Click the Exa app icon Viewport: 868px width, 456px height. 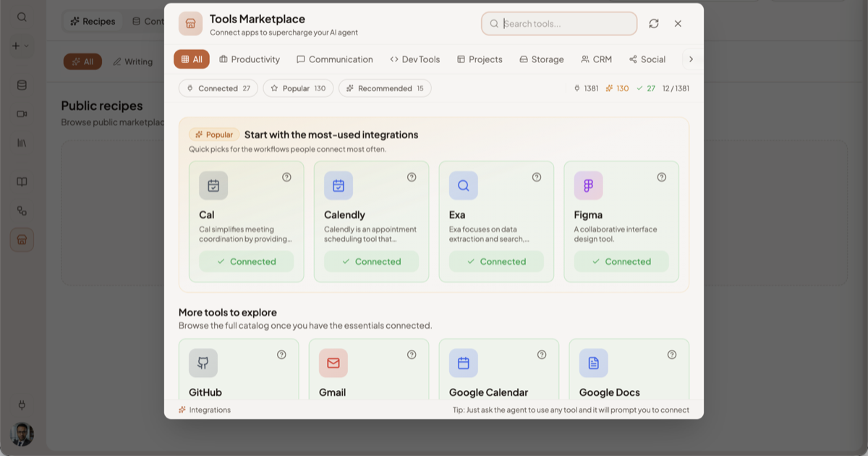click(464, 186)
